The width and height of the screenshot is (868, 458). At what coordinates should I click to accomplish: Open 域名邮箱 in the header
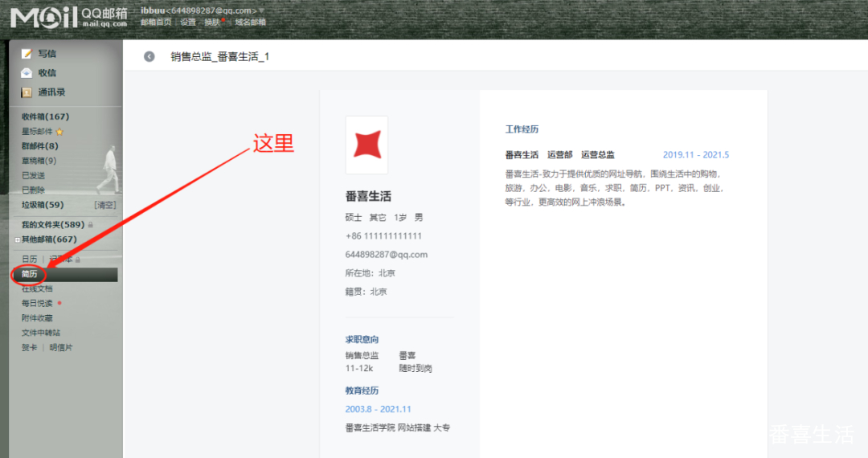250,22
